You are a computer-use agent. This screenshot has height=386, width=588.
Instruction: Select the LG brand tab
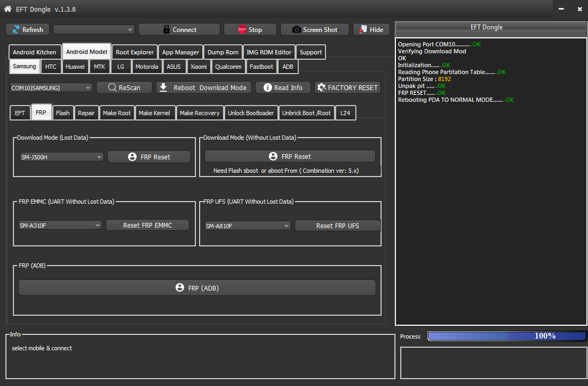click(121, 66)
